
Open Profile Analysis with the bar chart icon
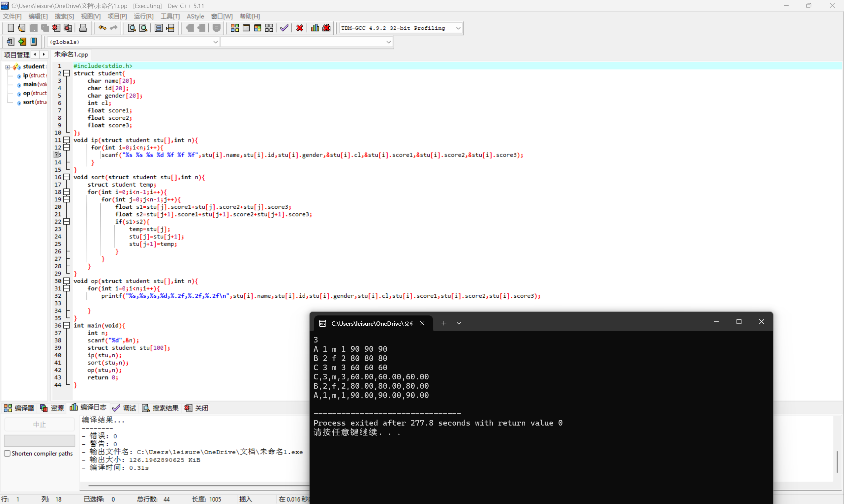click(x=315, y=28)
